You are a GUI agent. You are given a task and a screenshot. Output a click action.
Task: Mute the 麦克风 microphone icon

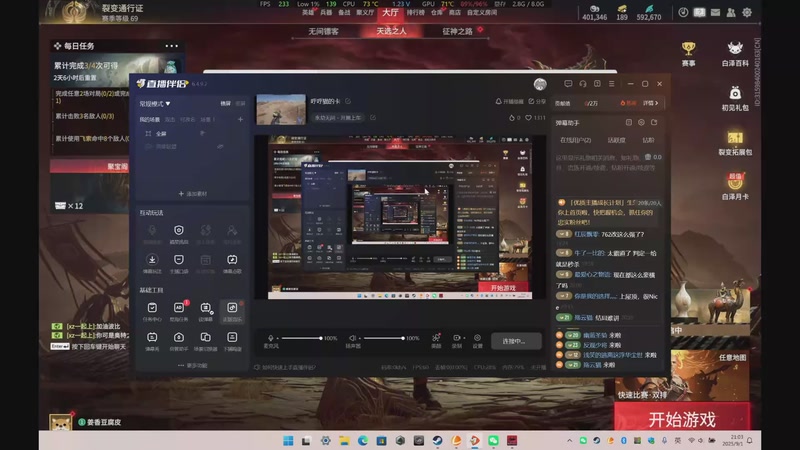[270, 338]
